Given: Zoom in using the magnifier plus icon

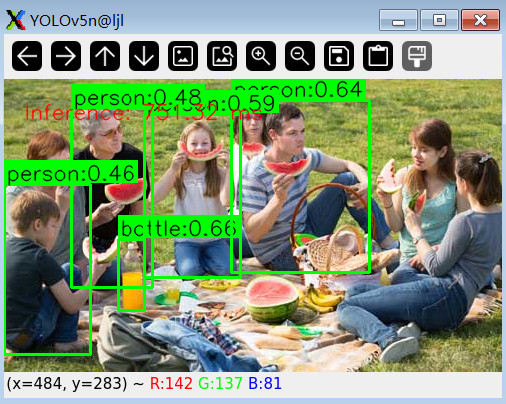Looking at the screenshot, I should [261, 56].
